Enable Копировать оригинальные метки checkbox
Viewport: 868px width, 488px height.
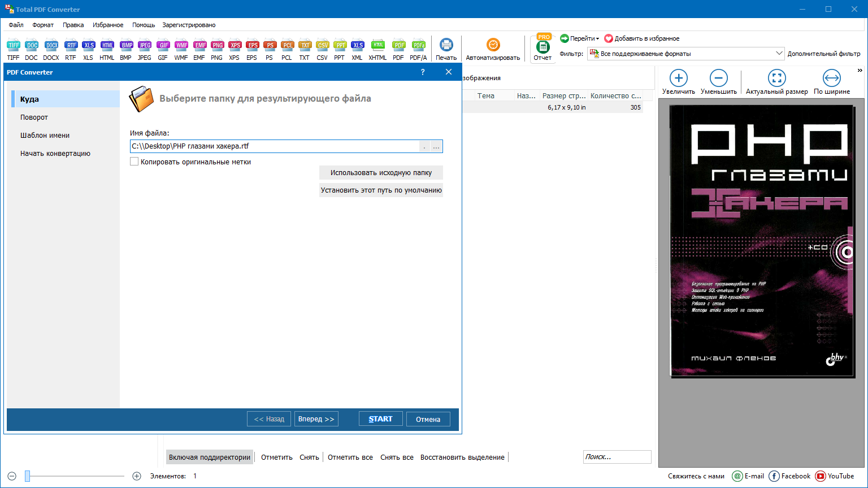point(134,162)
